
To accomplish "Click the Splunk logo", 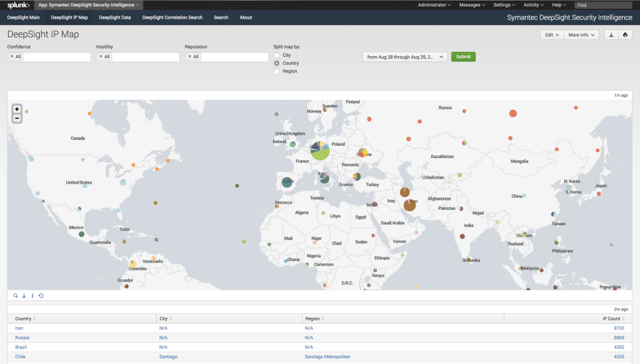I will point(18,5).
